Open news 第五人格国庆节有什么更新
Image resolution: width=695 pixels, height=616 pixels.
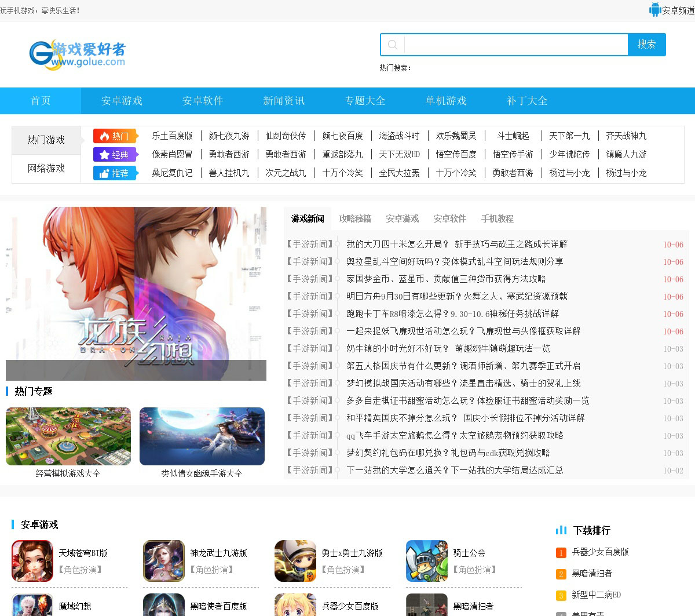463,366
